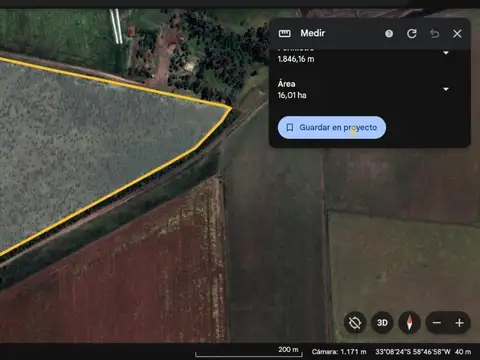Zoom in with the plus button
Screen dimensions: 480x360
[459, 323]
